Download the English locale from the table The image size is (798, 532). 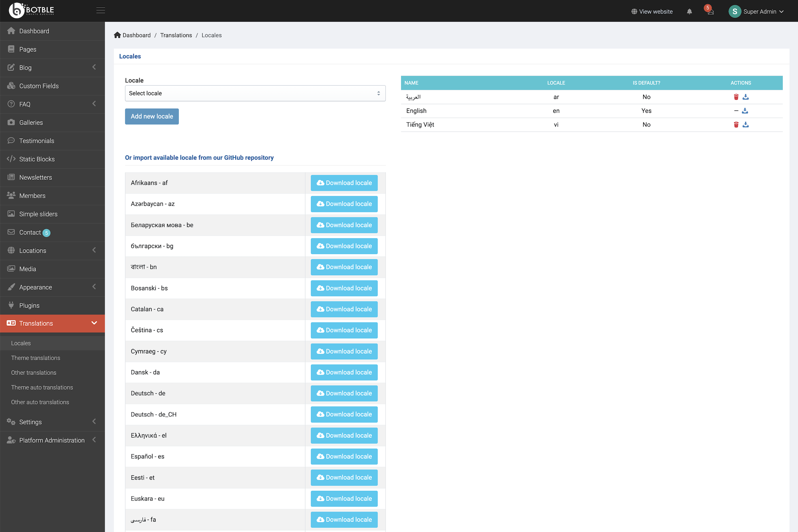click(745, 111)
